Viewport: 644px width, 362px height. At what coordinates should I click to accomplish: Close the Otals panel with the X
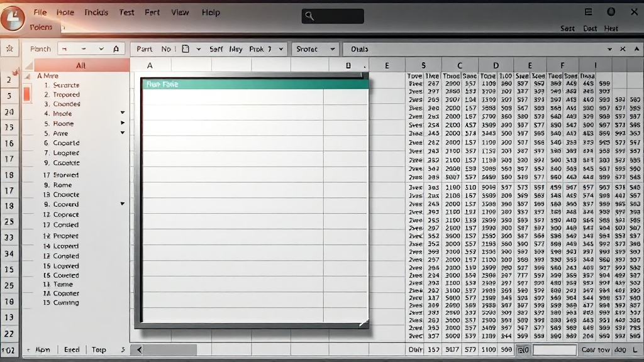623,49
